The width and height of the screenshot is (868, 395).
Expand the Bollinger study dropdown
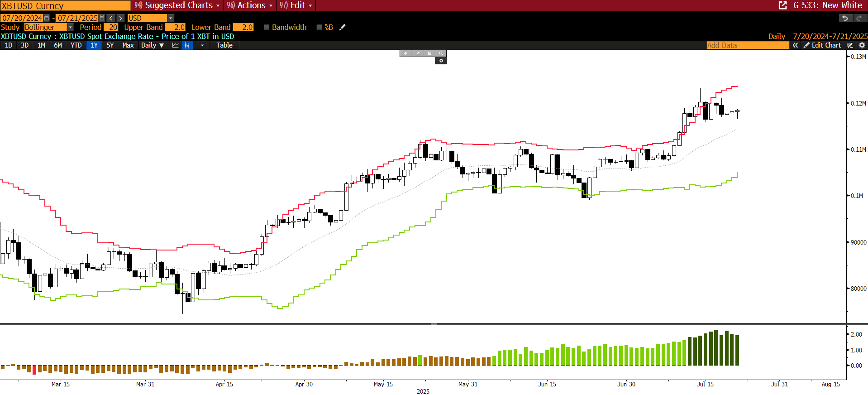pyautogui.click(x=70, y=27)
